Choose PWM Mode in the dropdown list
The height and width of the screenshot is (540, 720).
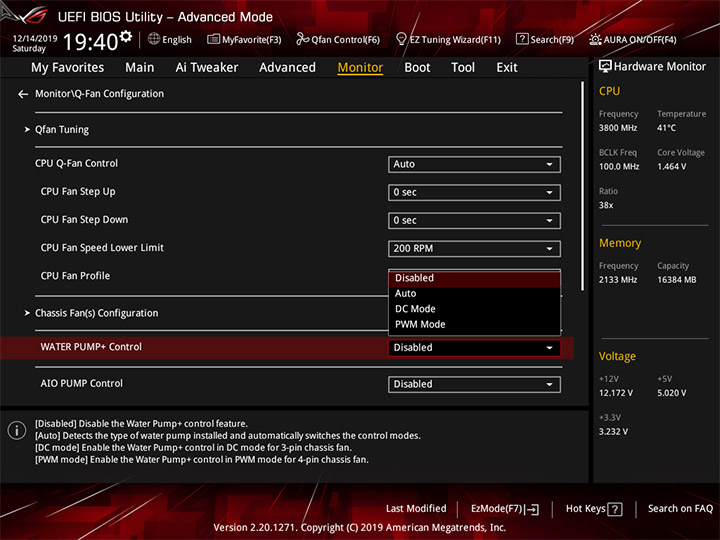[x=474, y=325]
